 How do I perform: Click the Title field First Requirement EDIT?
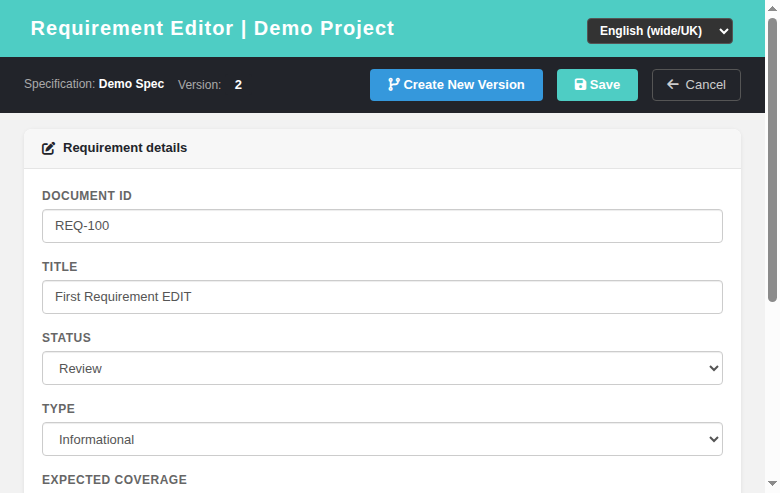382,297
